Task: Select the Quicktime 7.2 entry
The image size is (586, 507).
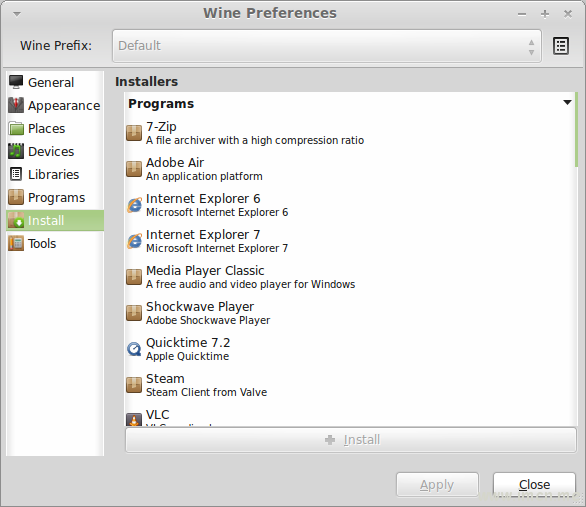Action: 350,349
